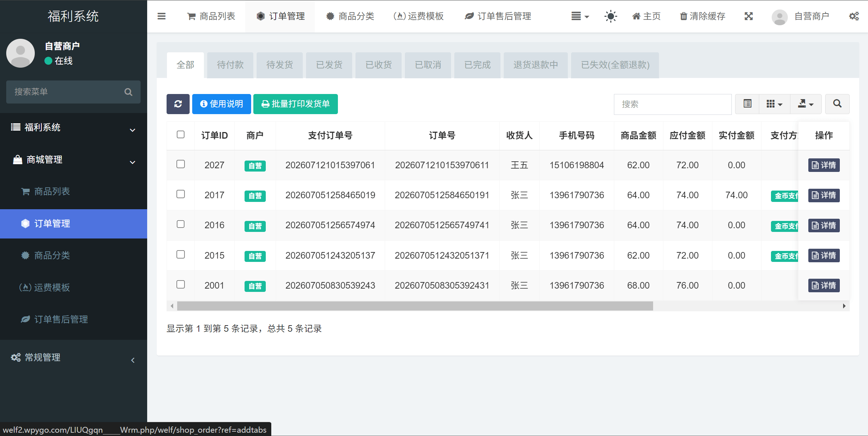
Task: Open 详情 for order 2016
Action: point(824,225)
